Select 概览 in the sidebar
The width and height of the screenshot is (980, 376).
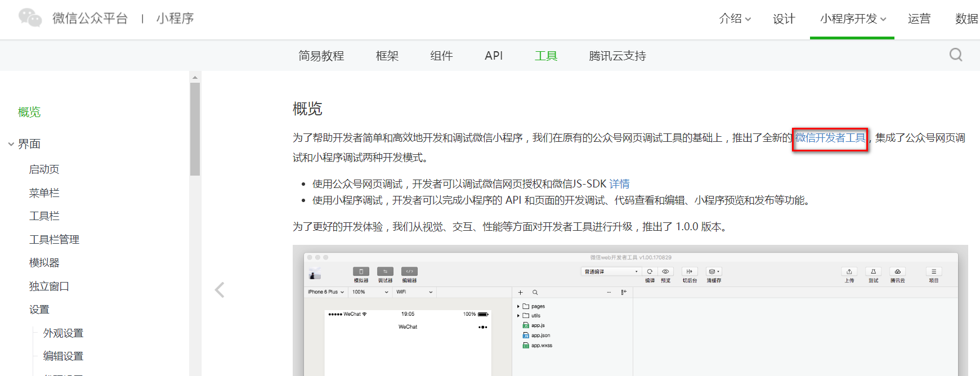(29, 112)
